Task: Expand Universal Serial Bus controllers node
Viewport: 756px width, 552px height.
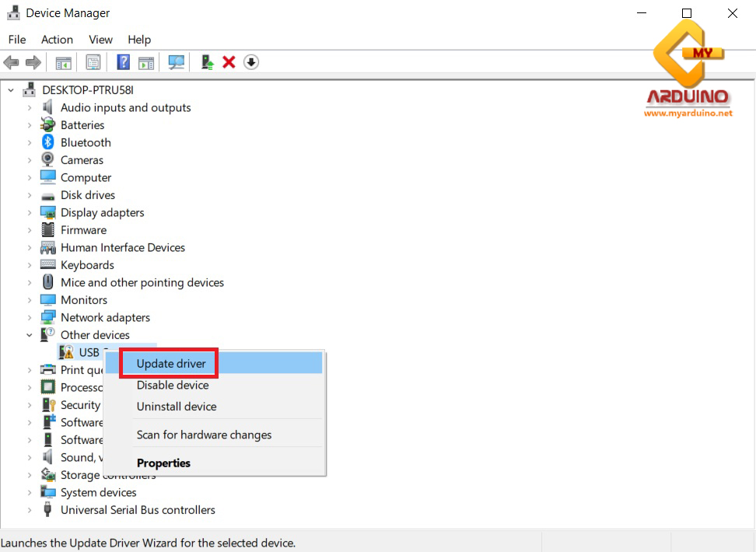Action: pyautogui.click(x=30, y=510)
